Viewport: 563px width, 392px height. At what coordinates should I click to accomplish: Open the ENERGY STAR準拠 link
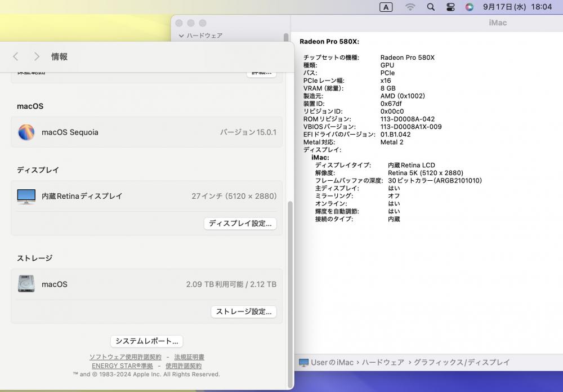pos(122,366)
